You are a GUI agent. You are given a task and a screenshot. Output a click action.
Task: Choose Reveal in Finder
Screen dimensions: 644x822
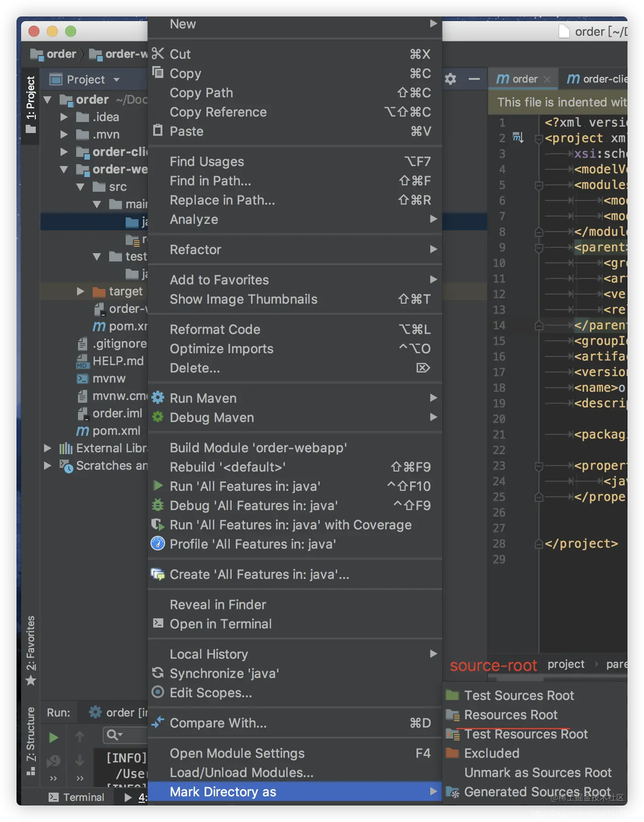(295, 605)
